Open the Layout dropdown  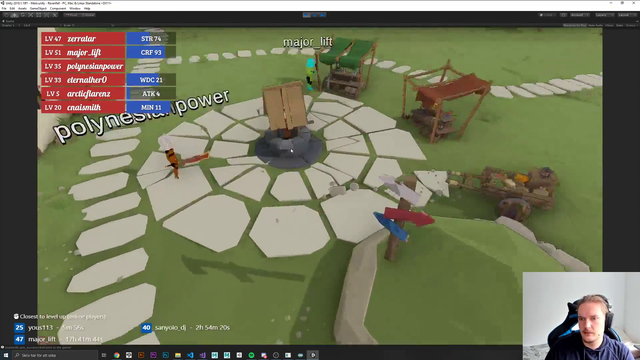(627, 15)
